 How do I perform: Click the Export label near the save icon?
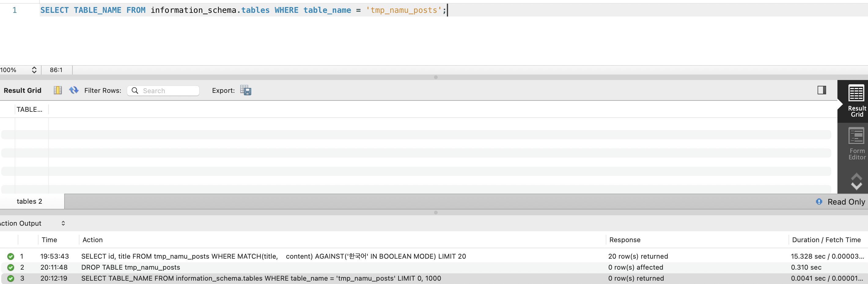223,90
